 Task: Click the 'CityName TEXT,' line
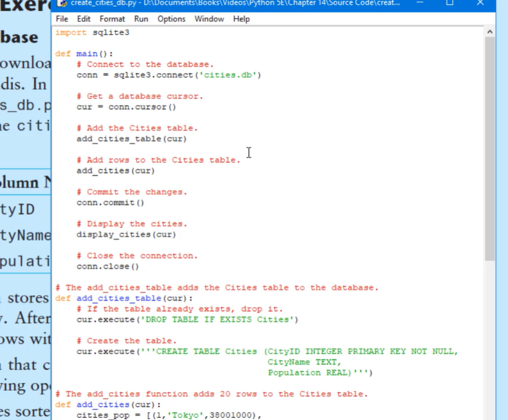pyautogui.click(x=304, y=362)
